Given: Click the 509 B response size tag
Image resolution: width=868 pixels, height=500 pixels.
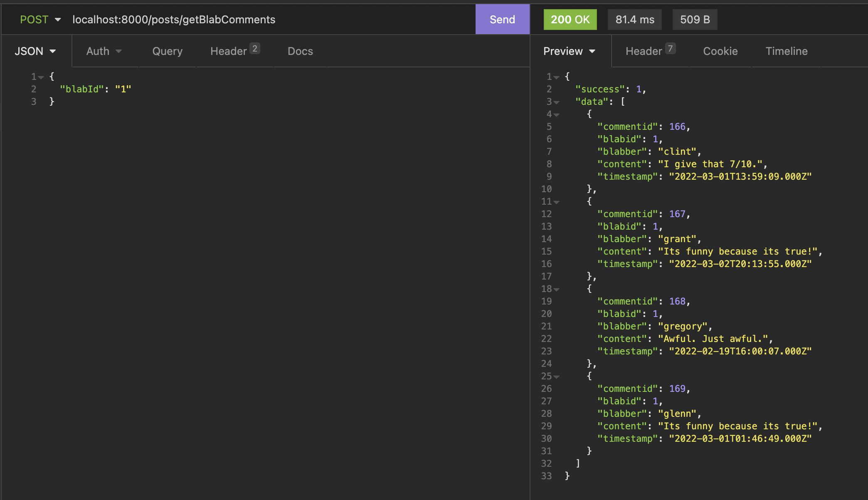Looking at the screenshot, I should [695, 20].
